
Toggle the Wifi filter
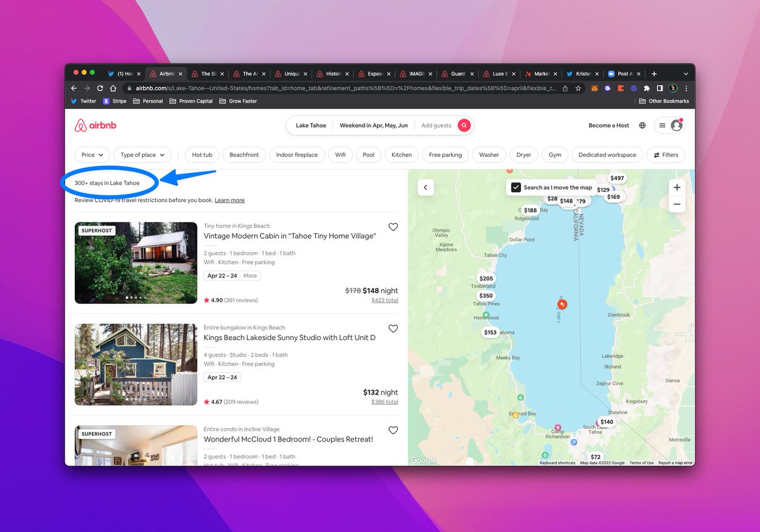[x=340, y=155]
